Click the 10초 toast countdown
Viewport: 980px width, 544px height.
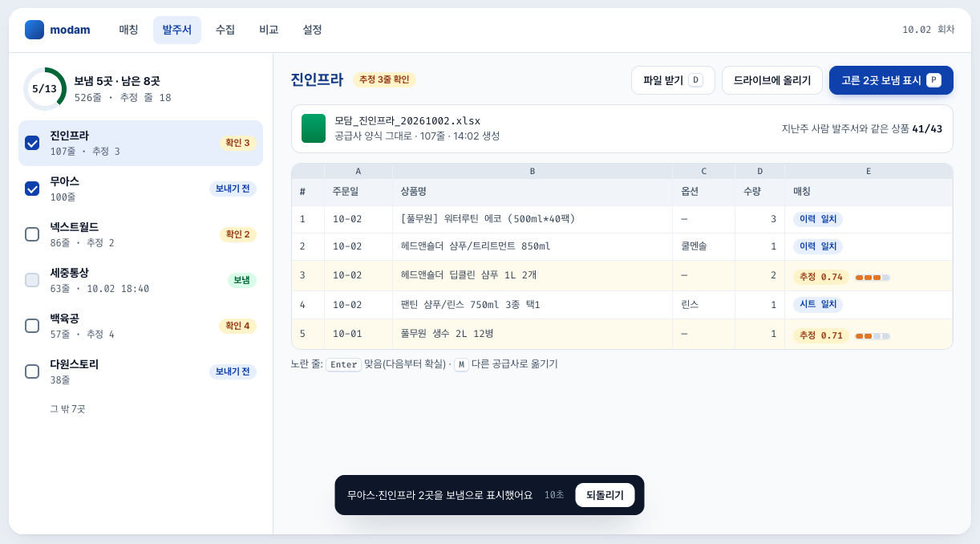[554, 495]
